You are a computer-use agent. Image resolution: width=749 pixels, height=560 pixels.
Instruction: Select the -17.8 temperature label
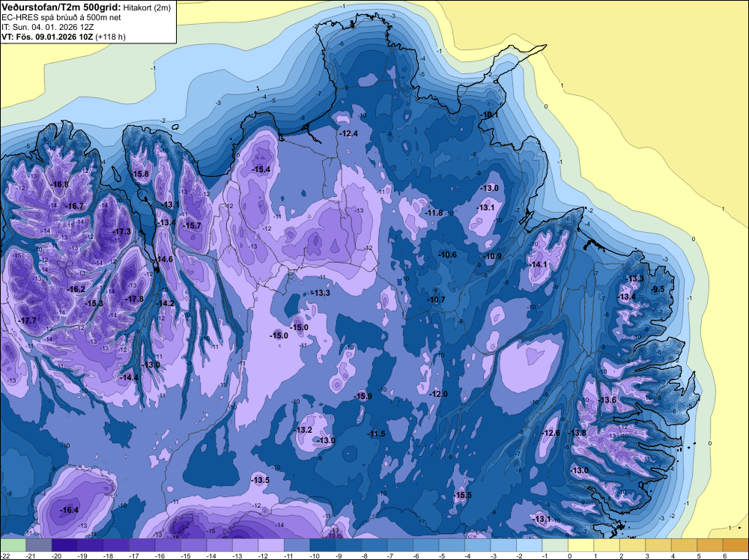(x=135, y=299)
